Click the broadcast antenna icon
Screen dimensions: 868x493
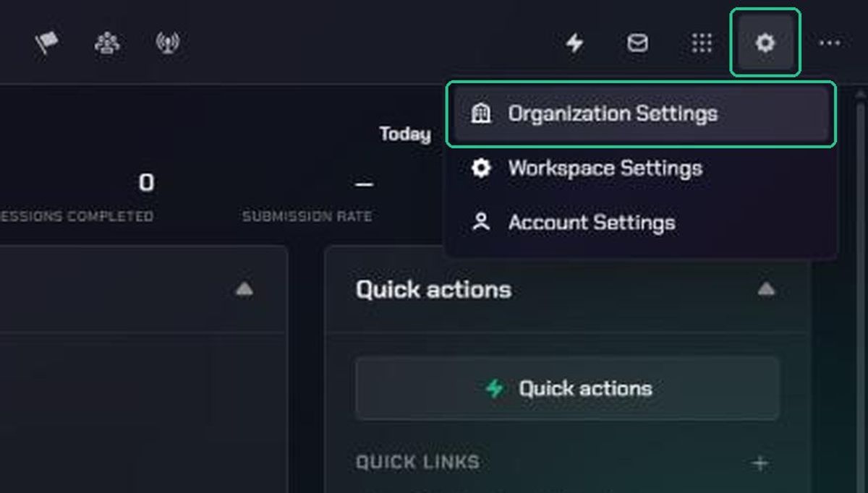coord(167,43)
